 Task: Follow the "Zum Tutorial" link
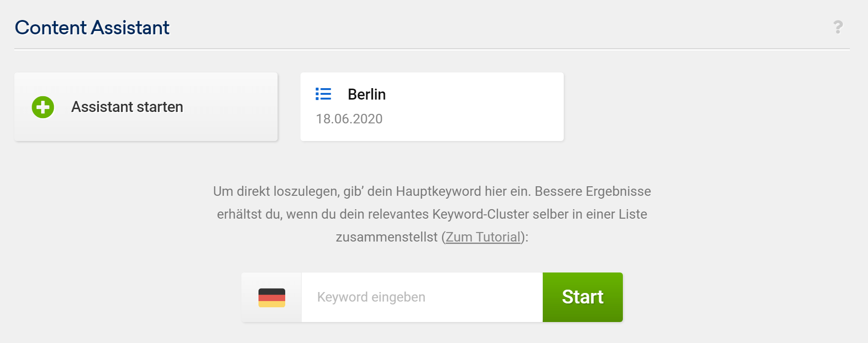483,237
